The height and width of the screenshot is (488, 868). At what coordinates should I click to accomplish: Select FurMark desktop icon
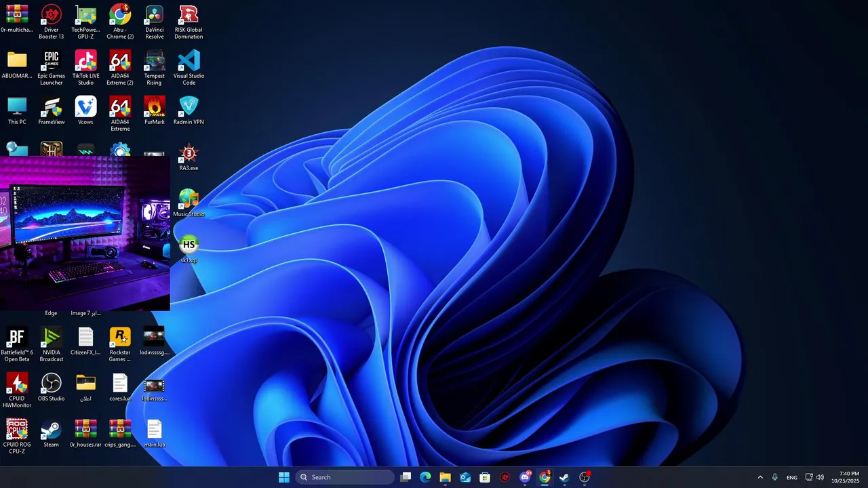[x=155, y=111]
